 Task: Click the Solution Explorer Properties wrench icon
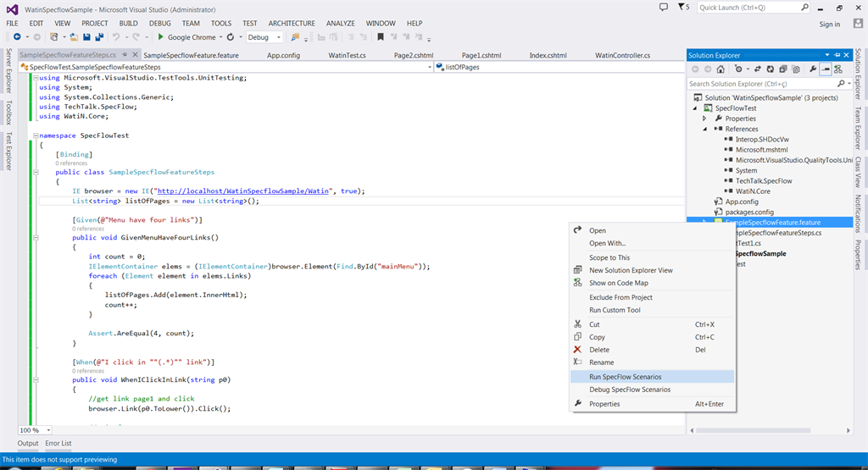(x=812, y=69)
